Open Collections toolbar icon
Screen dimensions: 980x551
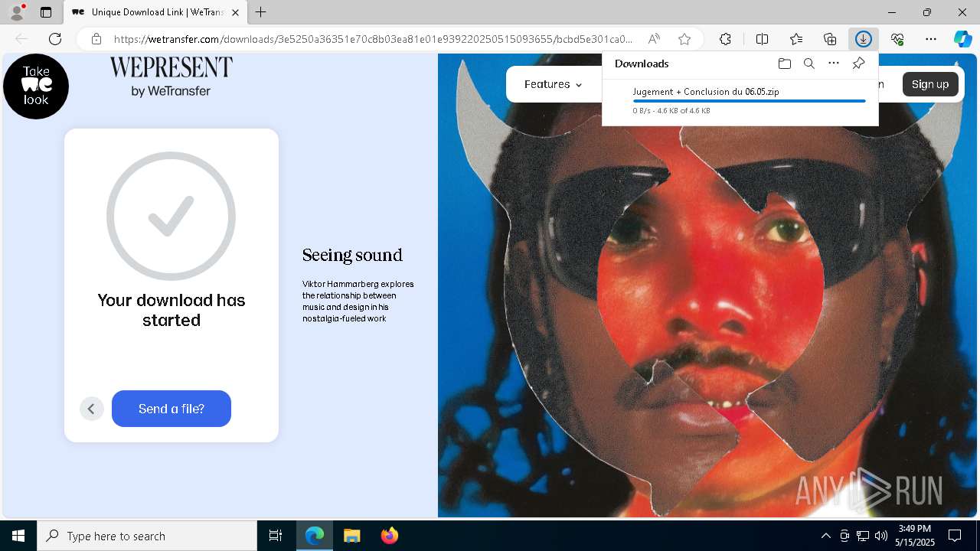830,39
